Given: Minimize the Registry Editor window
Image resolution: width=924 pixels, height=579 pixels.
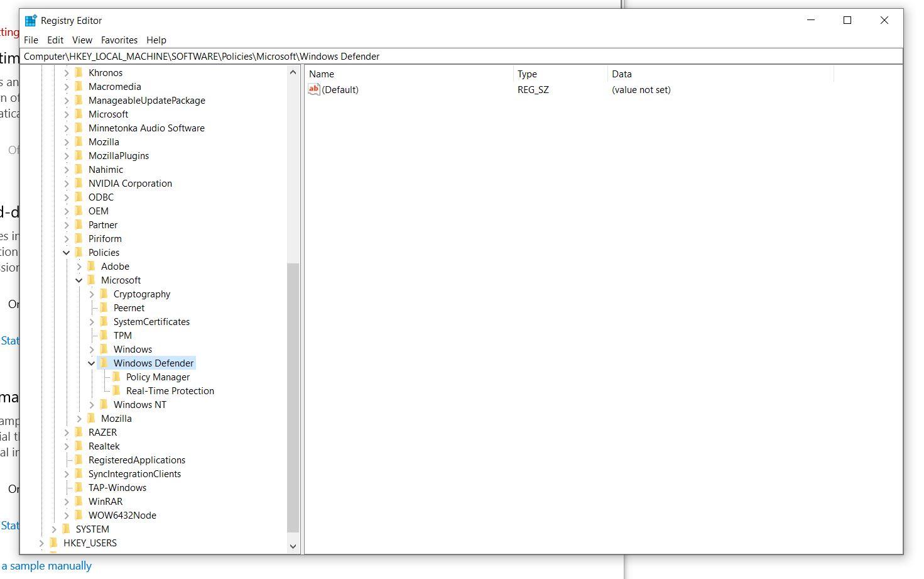Looking at the screenshot, I should coord(811,20).
